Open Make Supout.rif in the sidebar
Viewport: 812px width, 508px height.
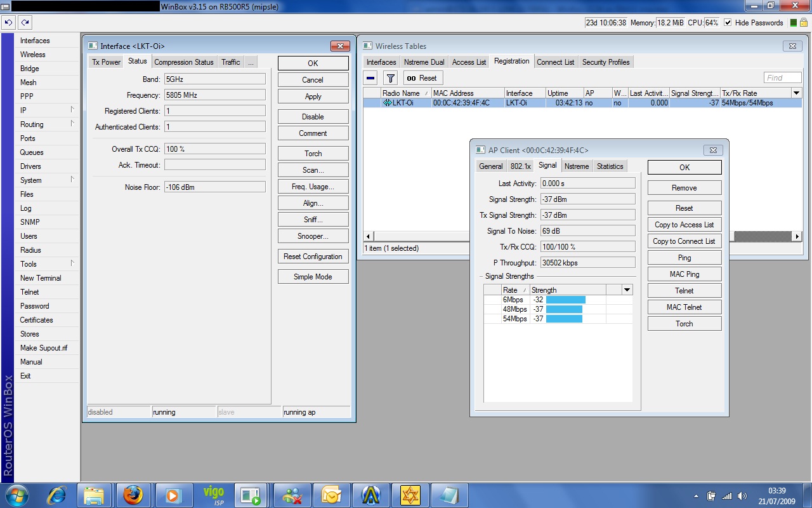[x=44, y=348]
